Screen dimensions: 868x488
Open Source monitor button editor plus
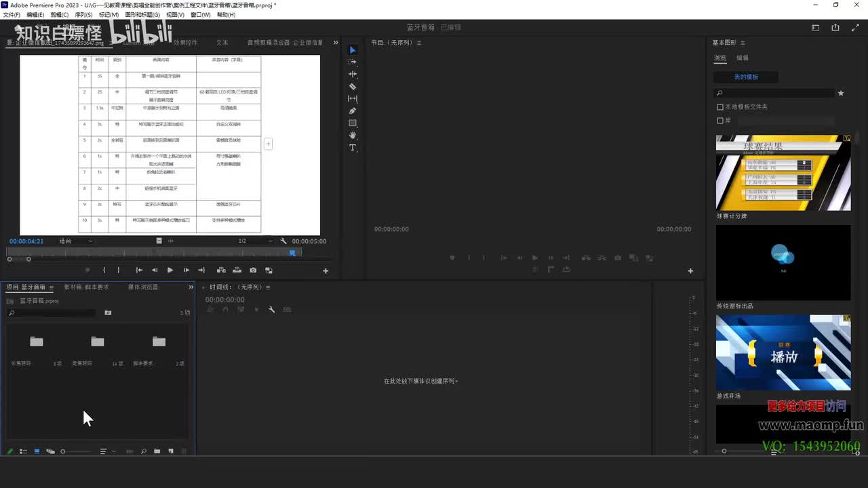[325, 271]
